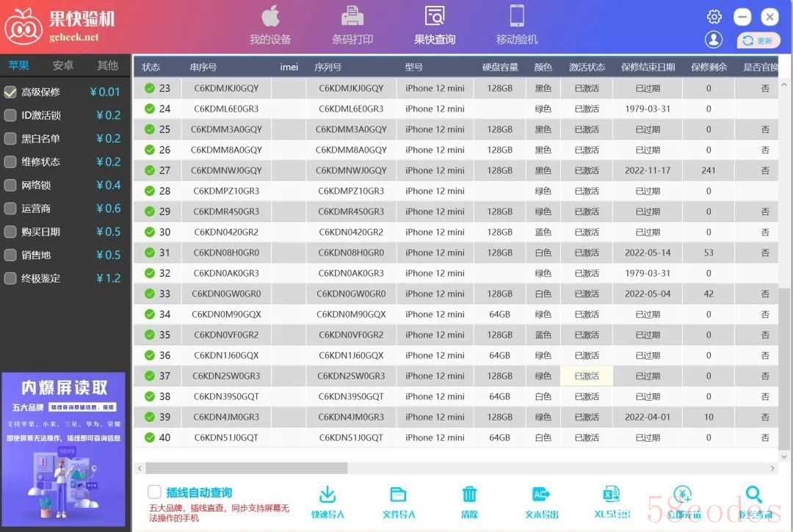Sort by the 型号 column header

coord(413,67)
